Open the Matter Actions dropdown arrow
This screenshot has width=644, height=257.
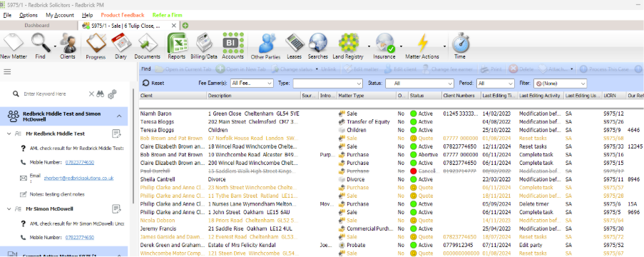point(444,46)
